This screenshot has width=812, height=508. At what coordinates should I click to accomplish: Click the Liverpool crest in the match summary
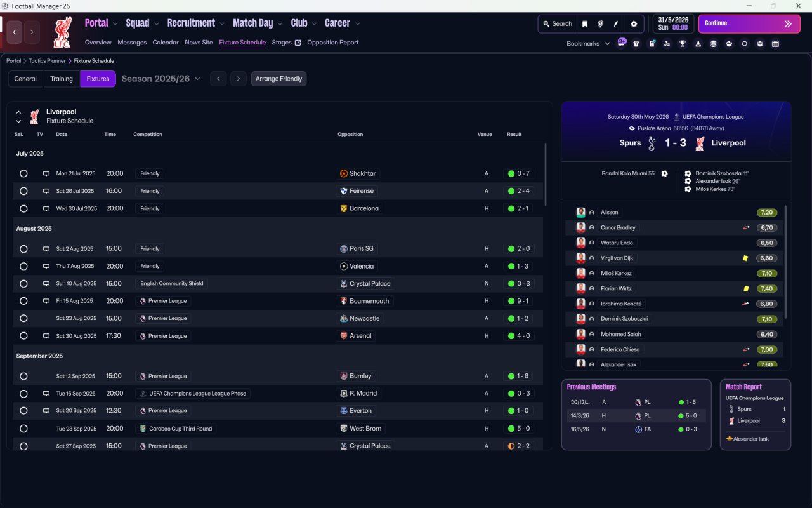(x=700, y=144)
